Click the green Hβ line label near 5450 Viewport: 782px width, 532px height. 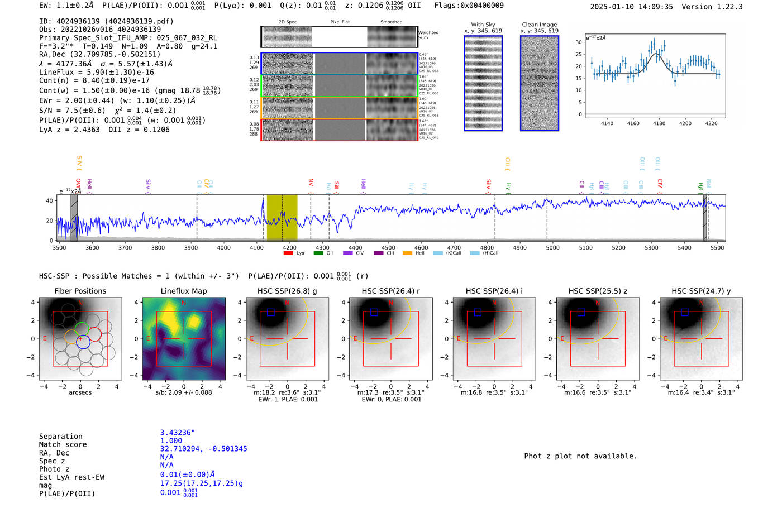tap(700, 188)
